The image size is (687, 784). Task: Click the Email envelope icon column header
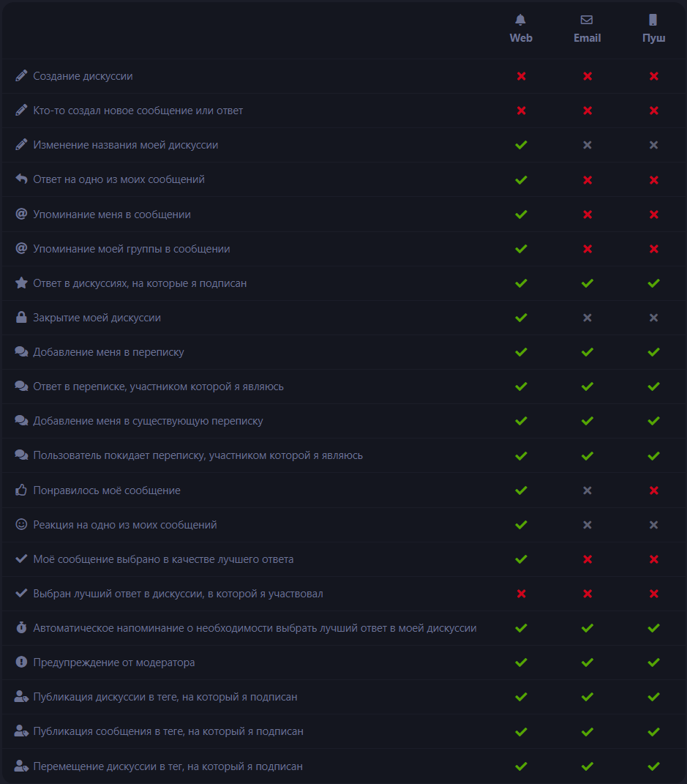click(587, 29)
